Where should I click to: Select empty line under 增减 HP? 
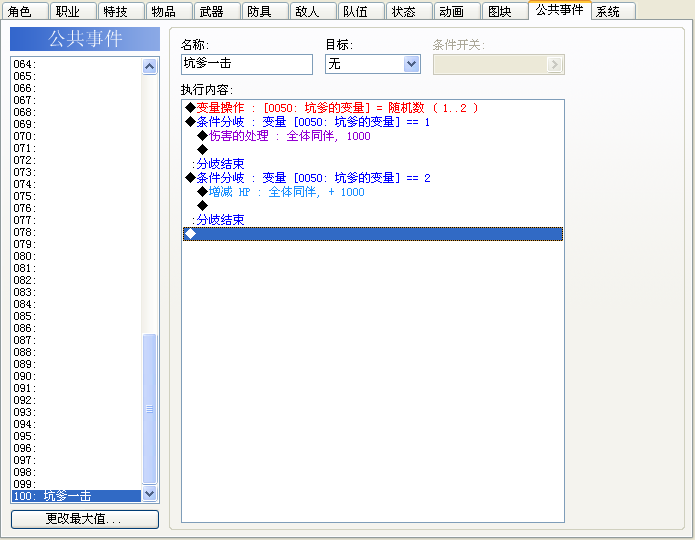pyautogui.click(x=373, y=206)
